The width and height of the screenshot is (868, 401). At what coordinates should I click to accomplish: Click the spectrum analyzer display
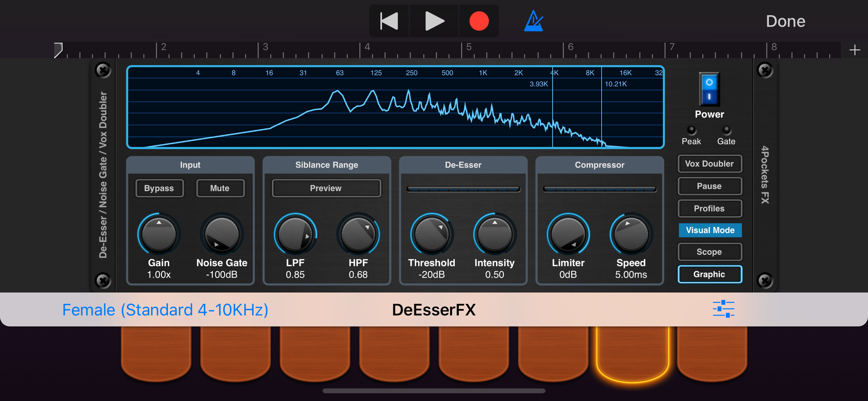[x=395, y=107]
